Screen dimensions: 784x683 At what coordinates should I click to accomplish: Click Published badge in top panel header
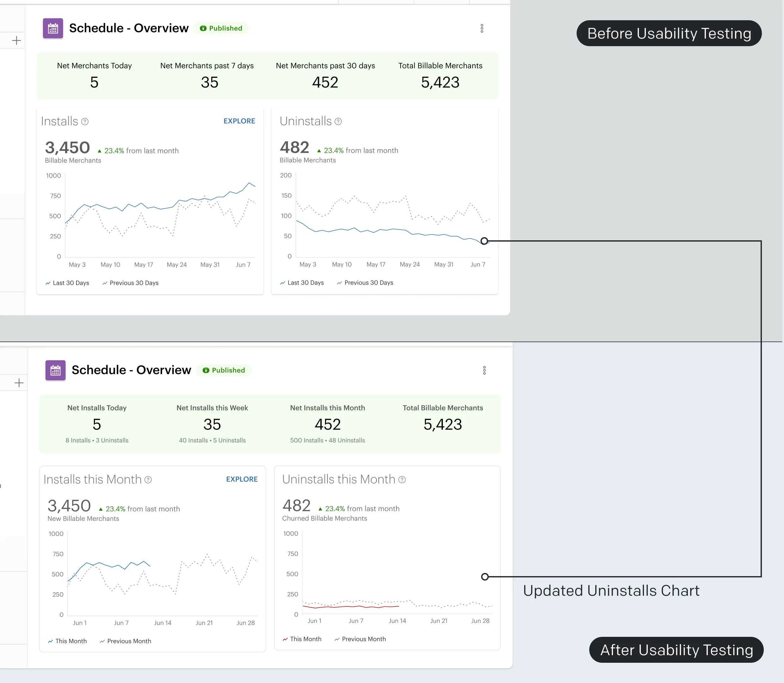pyautogui.click(x=221, y=28)
